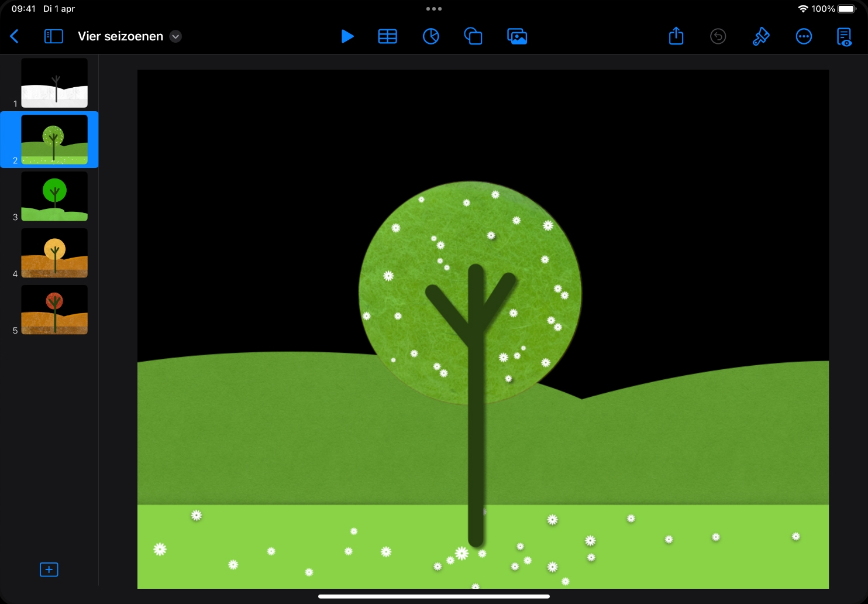Select slide 1 winter thumbnail

pos(54,83)
